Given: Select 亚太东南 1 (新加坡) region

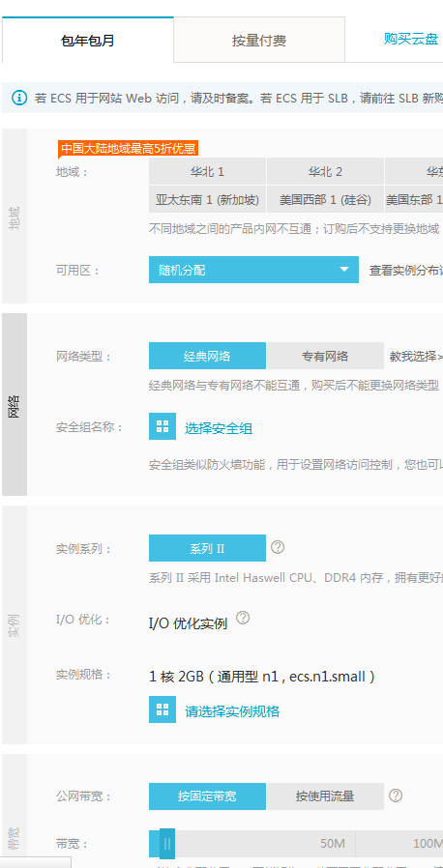Looking at the screenshot, I should pos(207,199).
